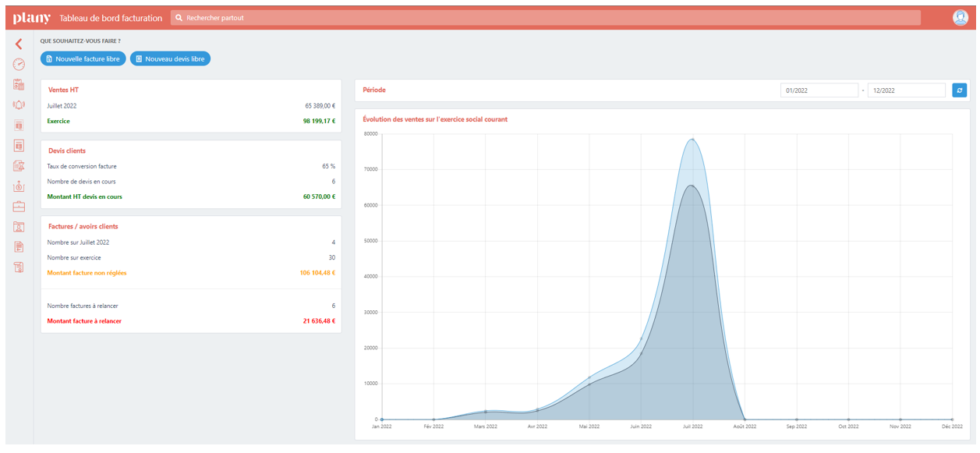Click the period end date field 12/2022
980x453 pixels.
click(906, 90)
